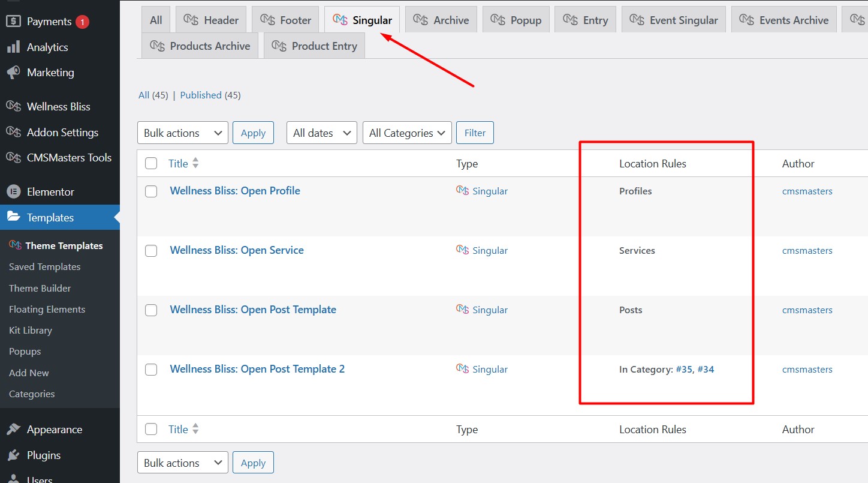The width and height of the screenshot is (868, 483).
Task: Open Kit Library submenu item
Action: [x=31, y=330]
